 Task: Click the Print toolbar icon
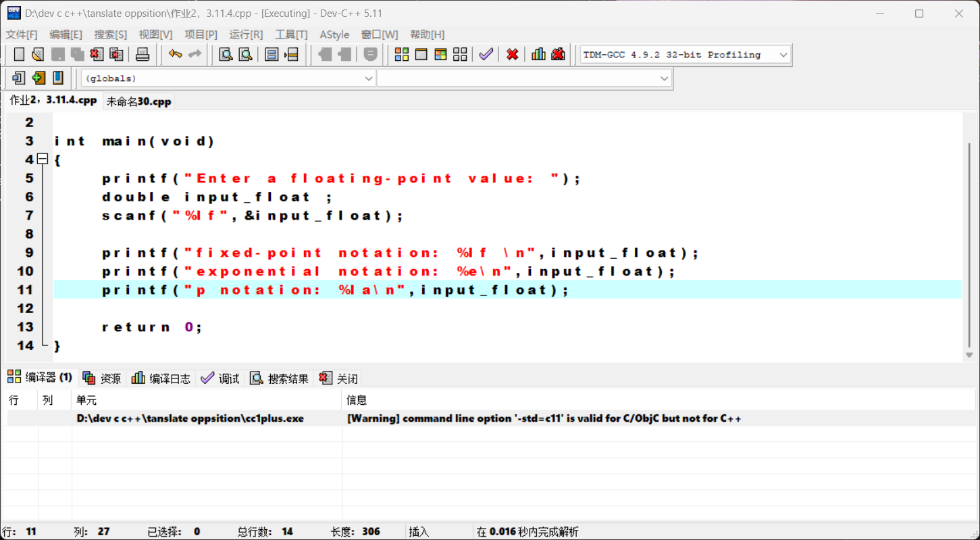click(143, 55)
